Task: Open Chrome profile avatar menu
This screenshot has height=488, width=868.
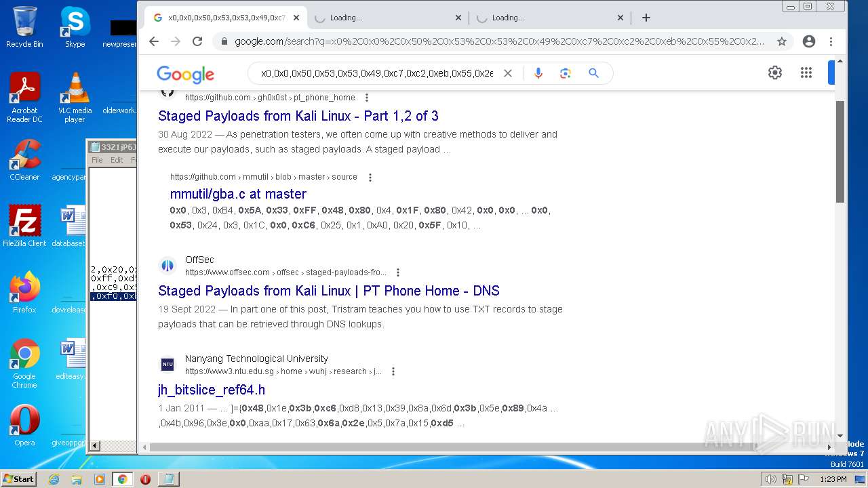Action: tap(808, 41)
